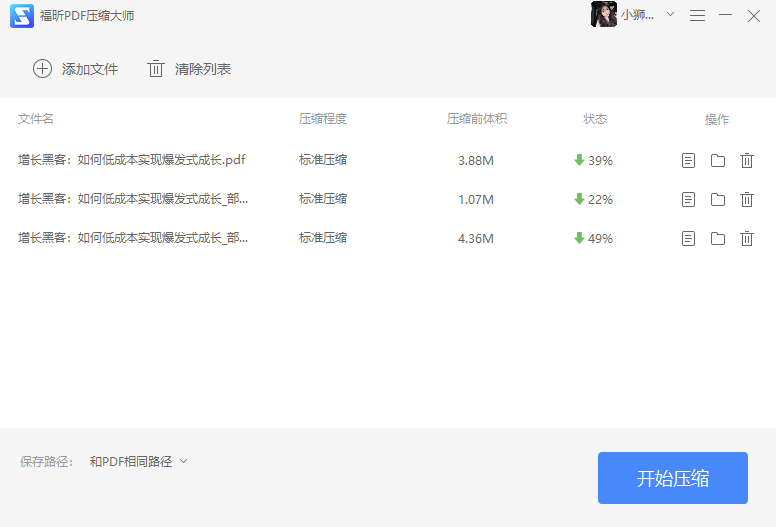Viewport: 776px width, 527px height.
Task: Click 标准压缩 level for the 4.36M row
Action: [323, 238]
